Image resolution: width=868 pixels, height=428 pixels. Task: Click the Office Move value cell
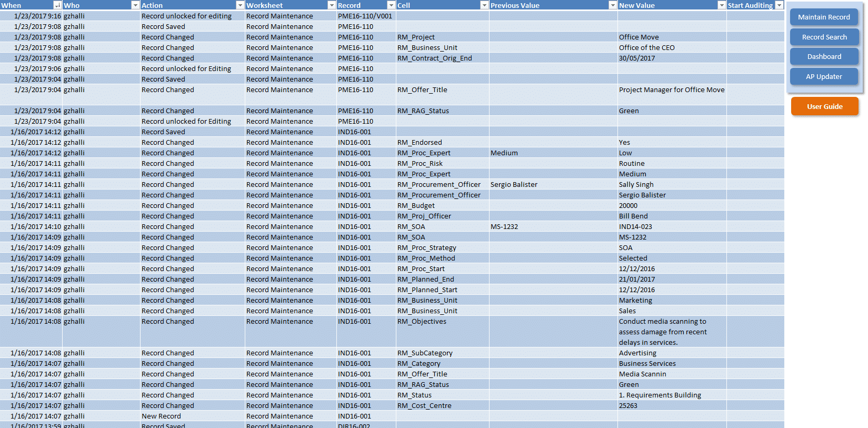click(x=672, y=37)
